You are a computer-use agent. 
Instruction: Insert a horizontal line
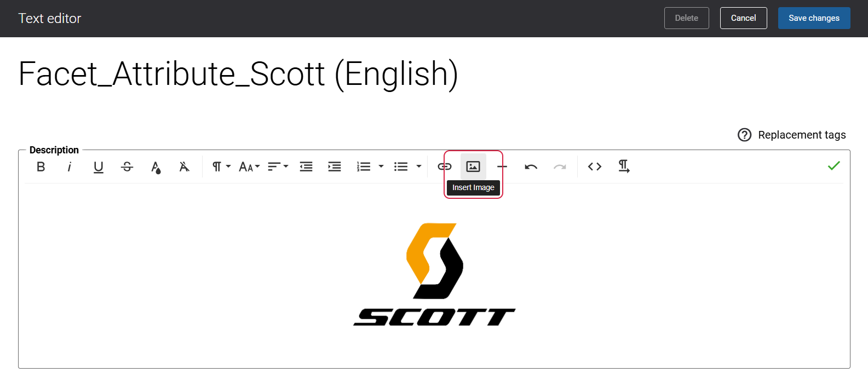[x=502, y=167]
